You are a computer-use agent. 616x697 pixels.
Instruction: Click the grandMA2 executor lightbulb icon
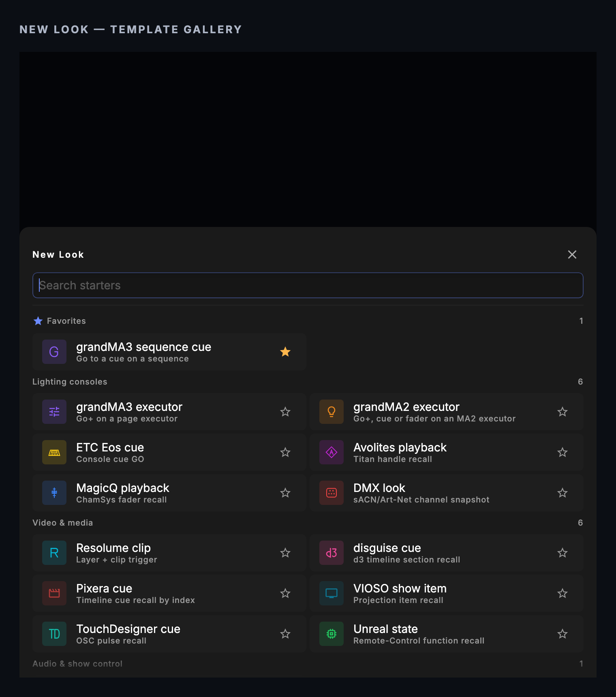pos(332,412)
